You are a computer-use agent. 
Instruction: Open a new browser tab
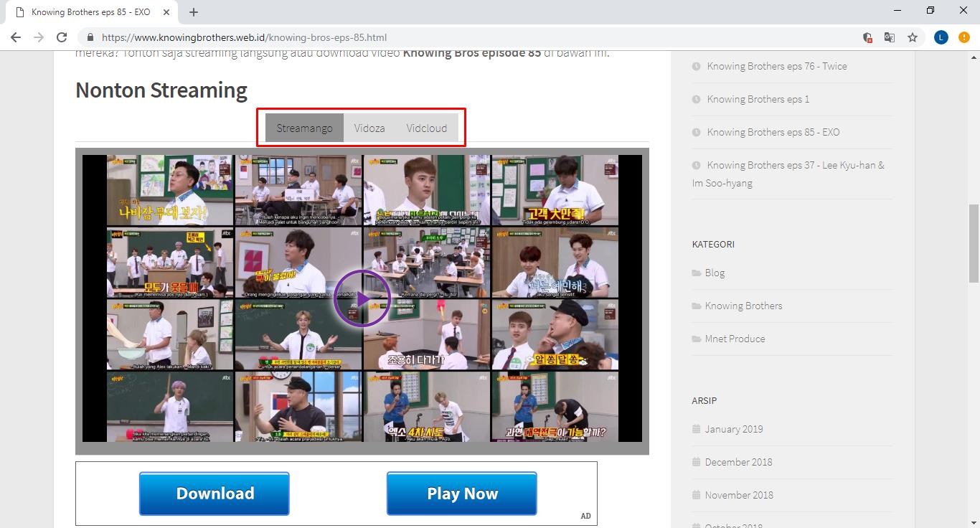pos(194,12)
